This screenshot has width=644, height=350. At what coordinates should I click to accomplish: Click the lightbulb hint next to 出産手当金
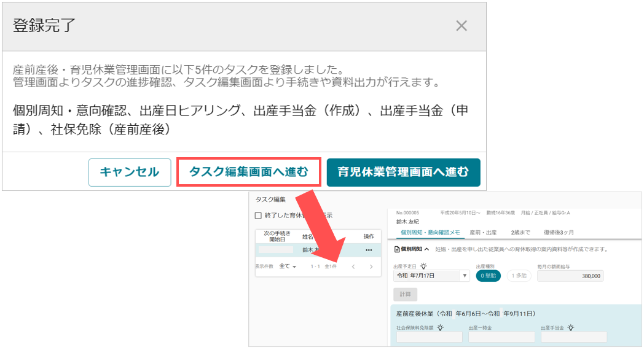click(570, 327)
